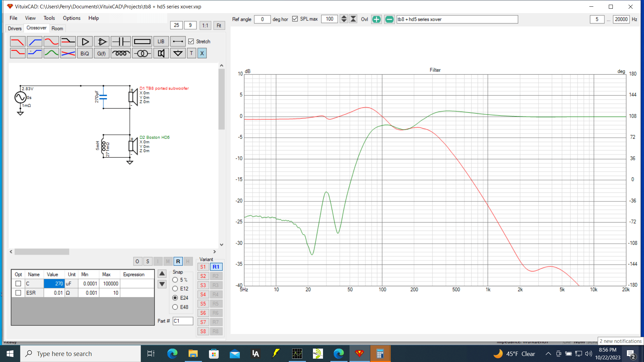This screenshot has width=644, height=362.
Task: Click the C value cell 270
Action: click(54, 284)
